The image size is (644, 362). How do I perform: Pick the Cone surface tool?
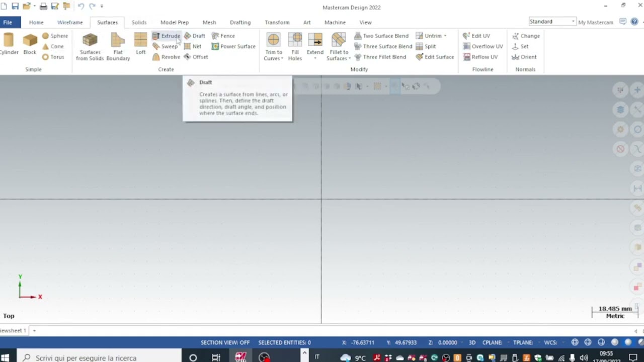point(53,46)
